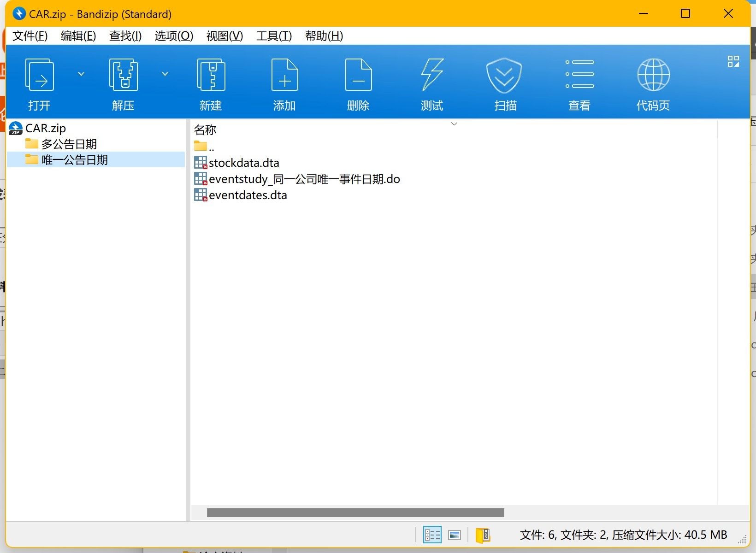Click the Open (打开) archive icon
756x553 pixels.
pos(40,75)
